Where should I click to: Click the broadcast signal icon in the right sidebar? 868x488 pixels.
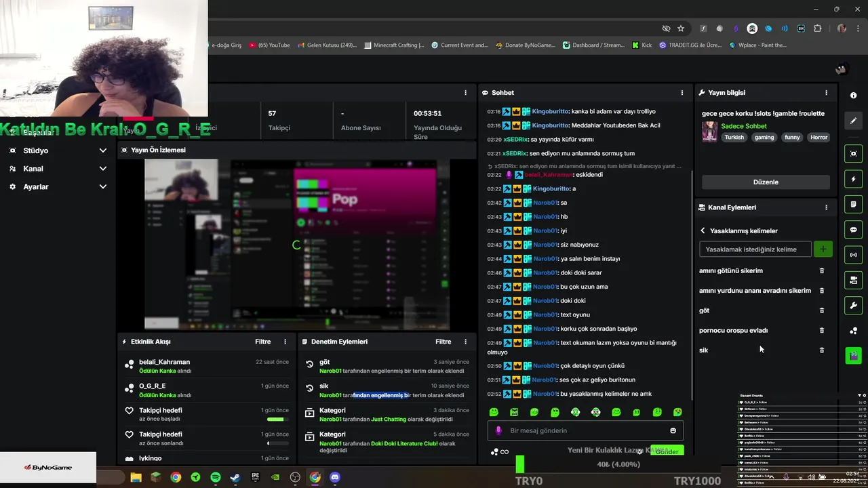(854, 255)
